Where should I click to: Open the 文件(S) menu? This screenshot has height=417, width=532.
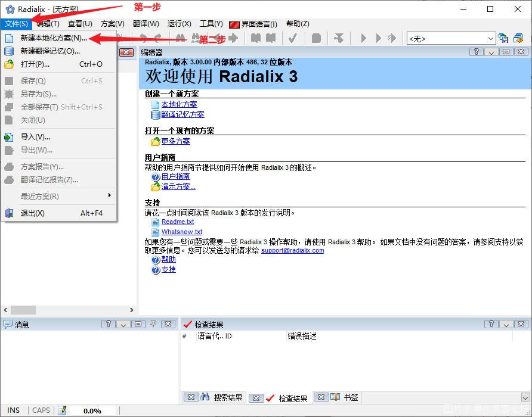click(16, 24)
